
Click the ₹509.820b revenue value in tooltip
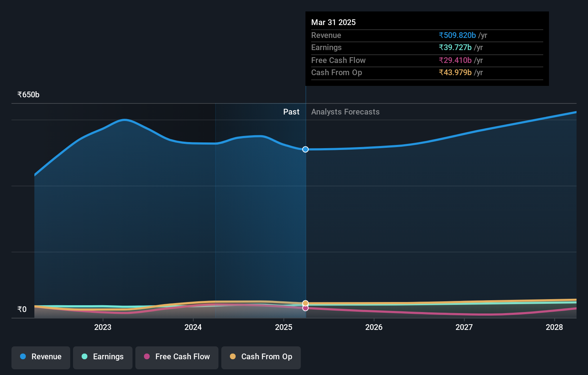coord(457,35)
